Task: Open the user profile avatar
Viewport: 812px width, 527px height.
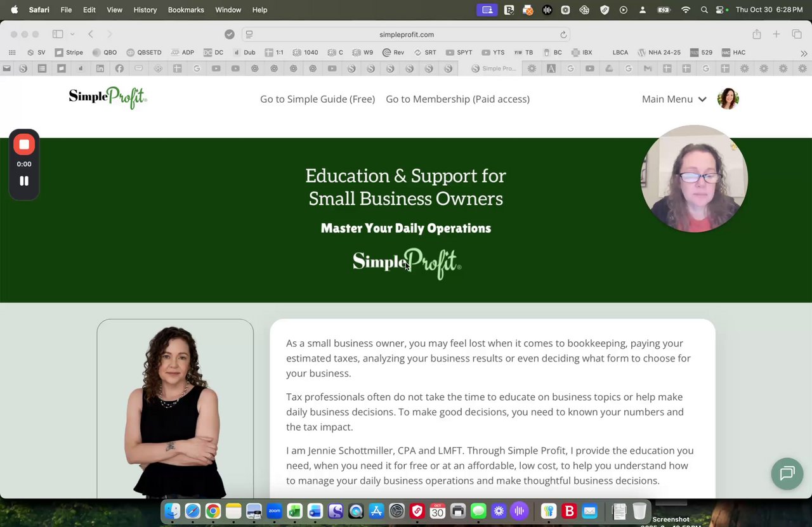Action: coord(728,99)
